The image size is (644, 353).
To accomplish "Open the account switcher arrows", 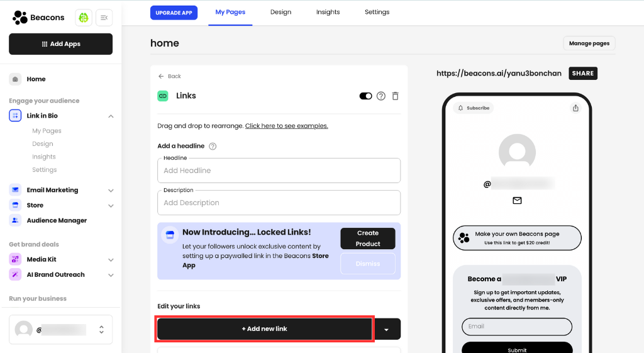I will pos(101,330).
